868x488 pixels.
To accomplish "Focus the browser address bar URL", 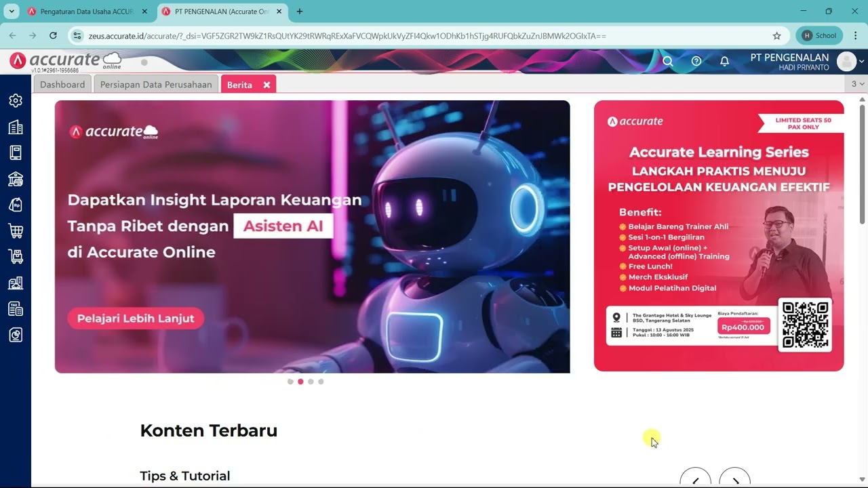I will tap(347, 35).
